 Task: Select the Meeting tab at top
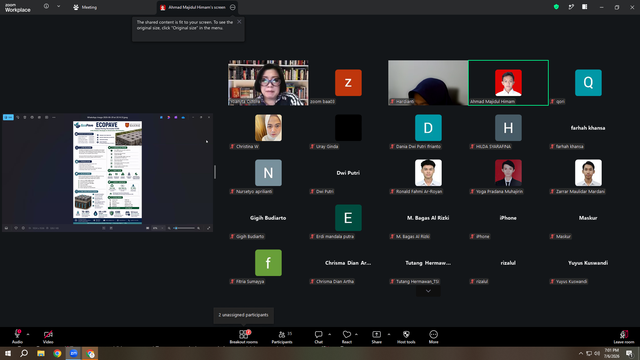click(x=85, y=7)
